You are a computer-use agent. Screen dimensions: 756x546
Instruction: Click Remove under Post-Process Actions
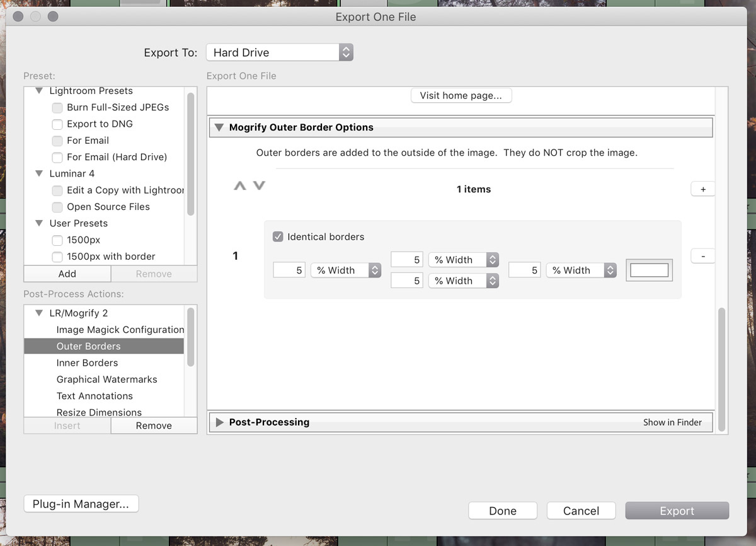pos(154,426)
